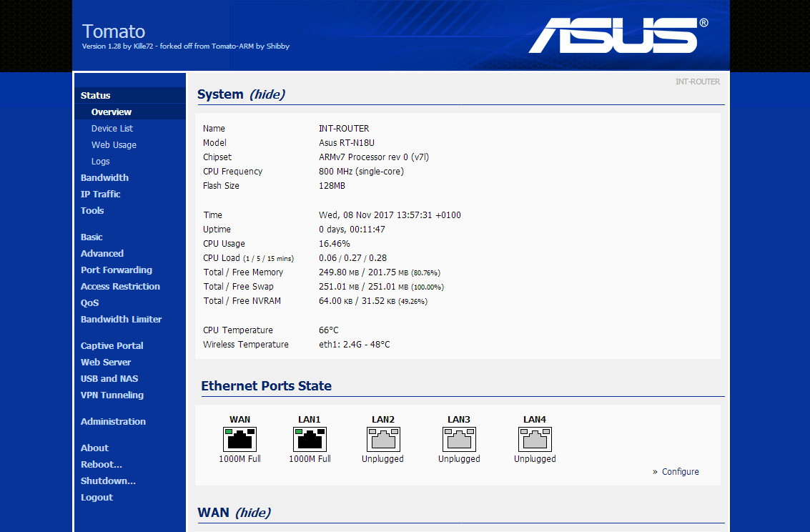Open Captive Portal settings

click(112, 346)
